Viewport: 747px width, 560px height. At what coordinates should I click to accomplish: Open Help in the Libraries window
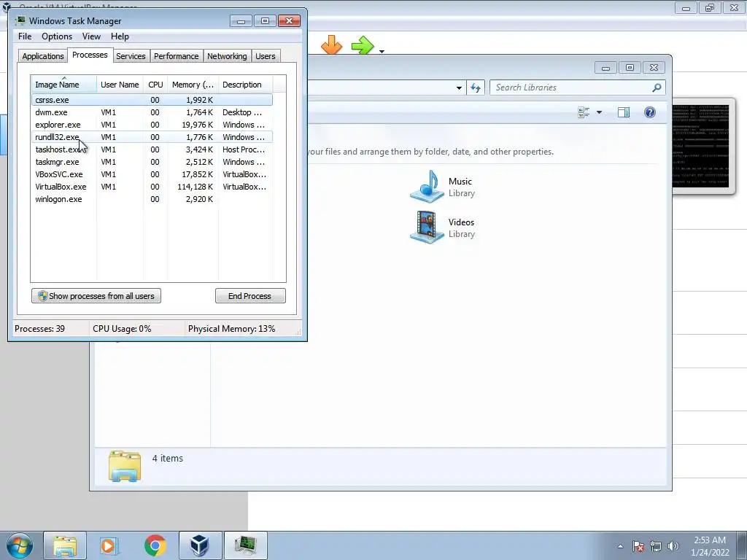[x=650, y=112]
